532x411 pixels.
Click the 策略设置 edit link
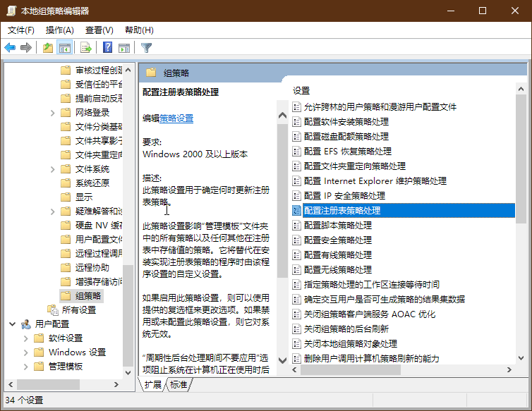coord(176,118)
